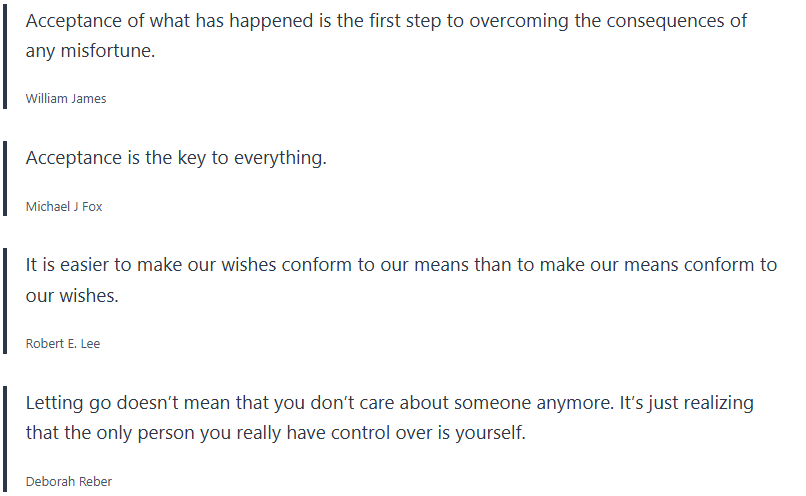
Task: Click the word "yourself" in the last quote
Action: pos(492,434)
